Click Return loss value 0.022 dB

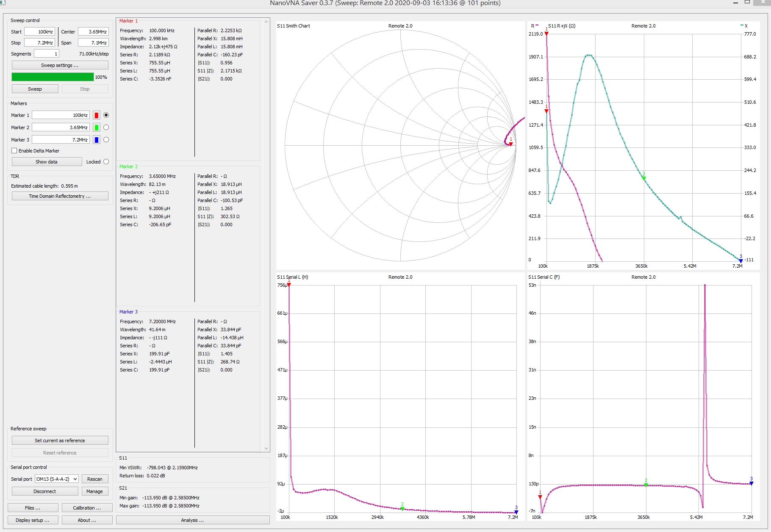[156, 476]
